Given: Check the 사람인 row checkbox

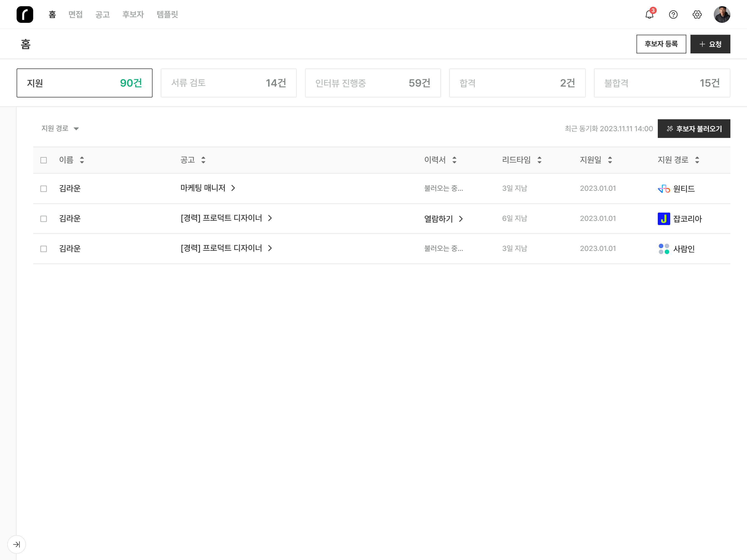Looking at the screenshot, I should [x=44, y=249].
